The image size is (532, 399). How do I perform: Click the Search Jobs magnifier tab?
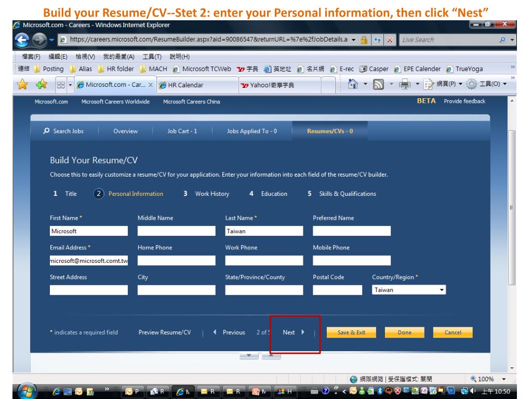coord(63,131)
